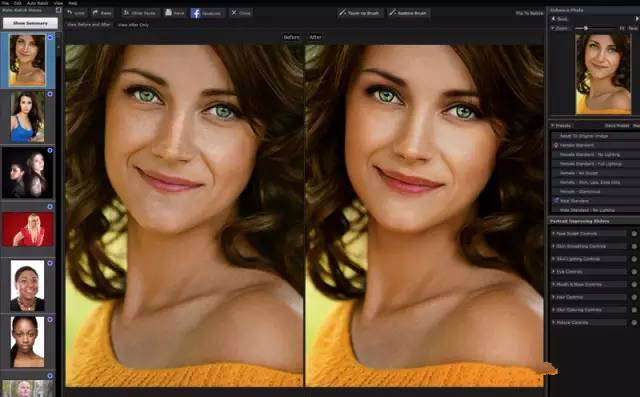
Task: Expand the Face Sculpt Controls section
Action: click(x=589, y=233)
